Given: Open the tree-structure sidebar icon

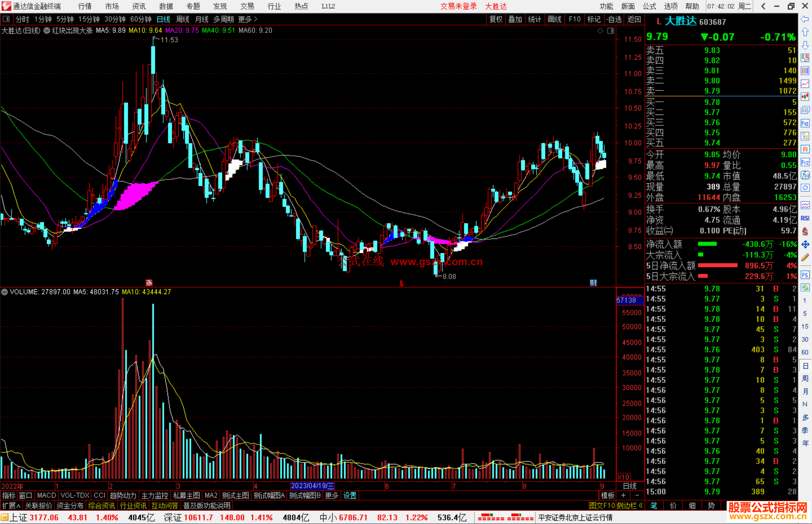Looking at the screenshot, I should [x=805, y=136].
